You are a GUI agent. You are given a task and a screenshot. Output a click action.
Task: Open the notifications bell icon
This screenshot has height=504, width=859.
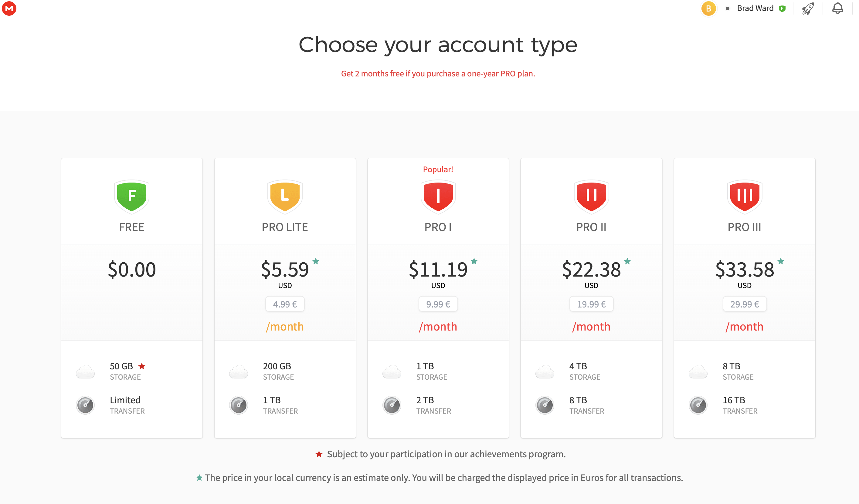[x=837, y=8]
